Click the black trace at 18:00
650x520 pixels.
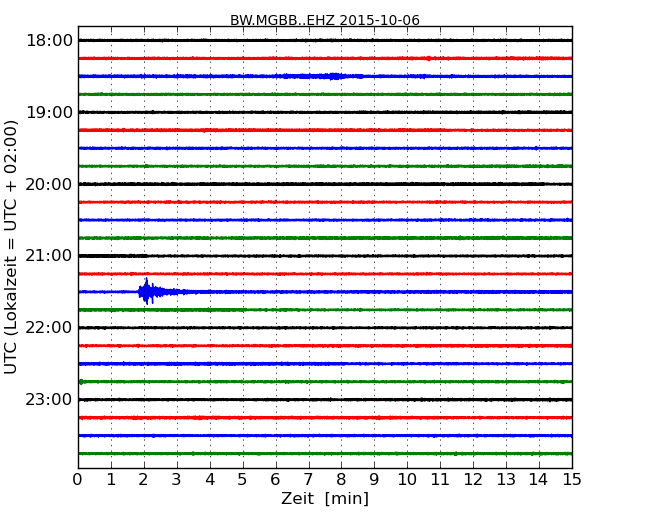pos(325,40)
